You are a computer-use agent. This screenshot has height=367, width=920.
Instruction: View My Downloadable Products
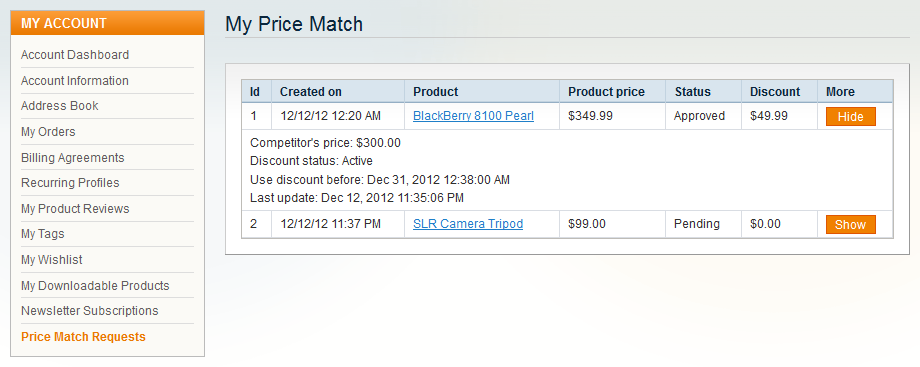click(95, 285)
